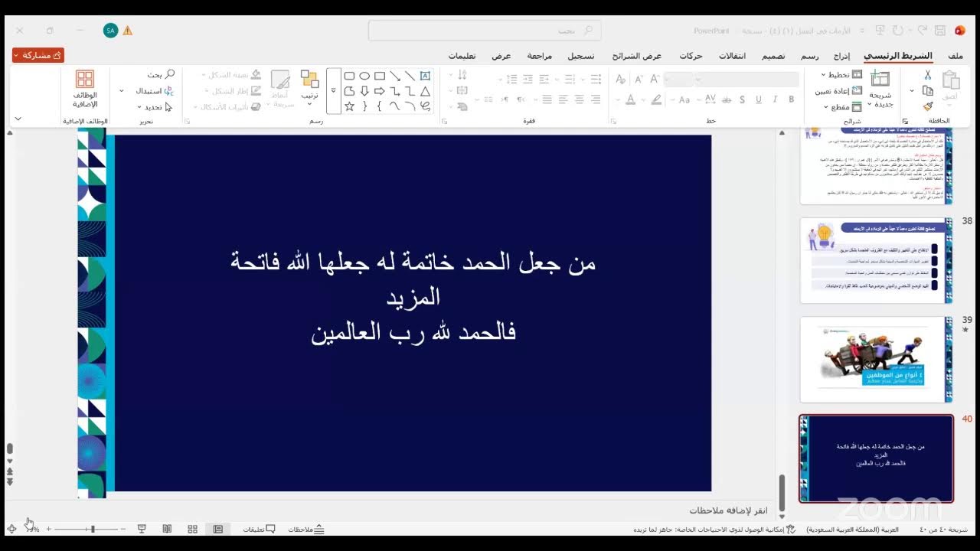Increase font size with large A
The width and height of the screenshot is (980, 551).
click(x=655, y=79)
